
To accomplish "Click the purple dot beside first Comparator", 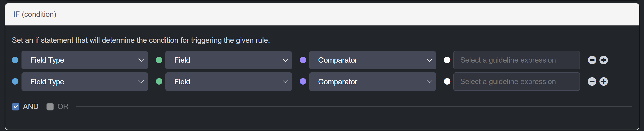I will (x=303, y=60).
